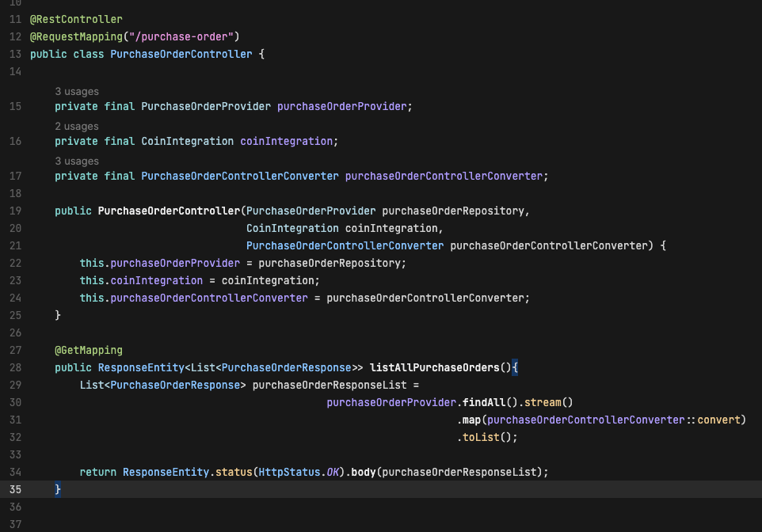The height and width of the screenshot is (532, 762).
Task: Click this.purchaseOrderControllerConverter on line 24
Action: click(x=194, y=298)
